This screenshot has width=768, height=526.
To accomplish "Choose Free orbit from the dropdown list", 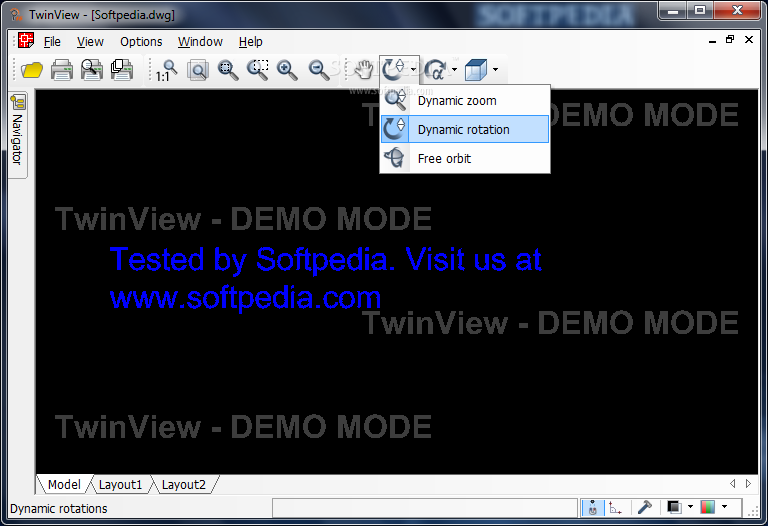I will (x=465, y=158).
